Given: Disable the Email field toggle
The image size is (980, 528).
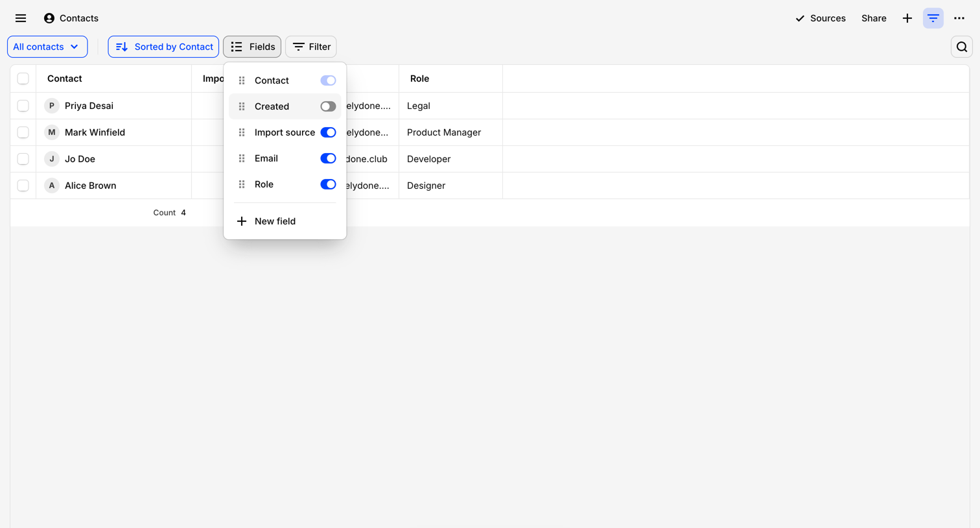Looking at the screenshot, I should tap(328, 158).
